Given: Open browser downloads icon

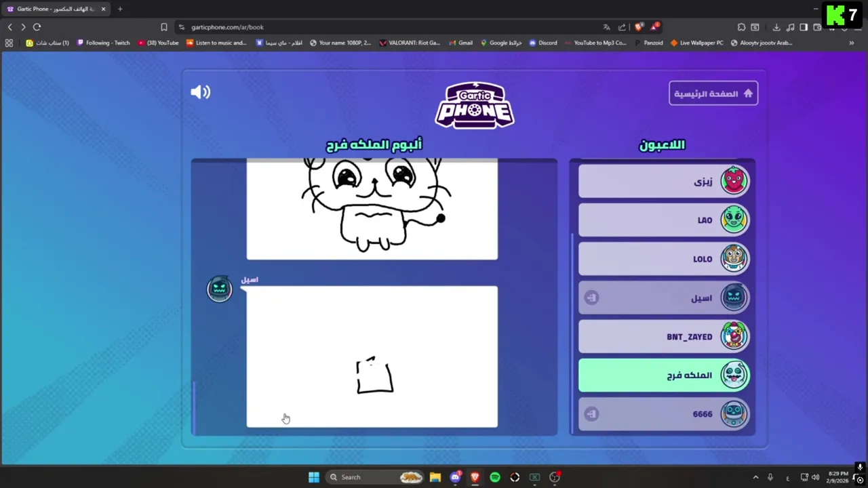Looking at the screenshot, I should [x=776, y=27].
